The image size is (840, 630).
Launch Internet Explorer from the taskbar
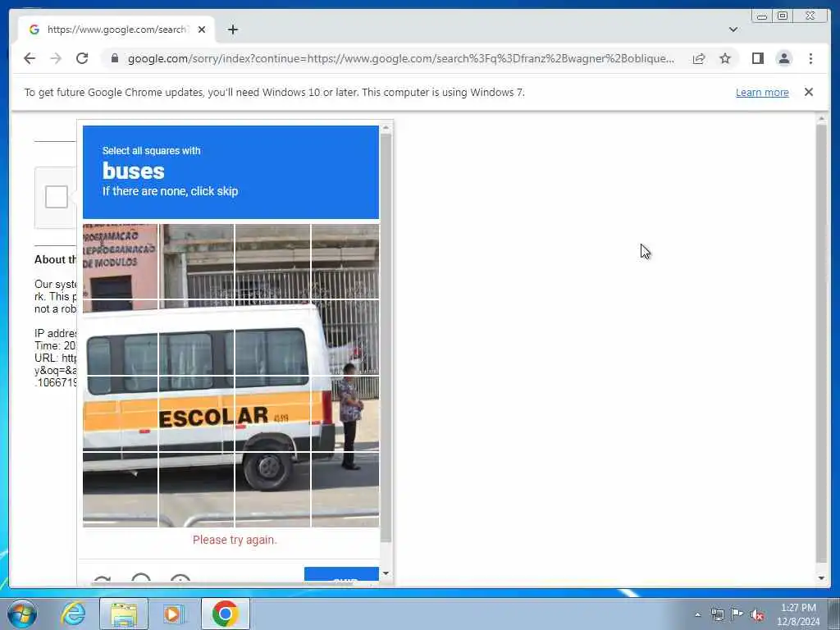click(73, 614)
